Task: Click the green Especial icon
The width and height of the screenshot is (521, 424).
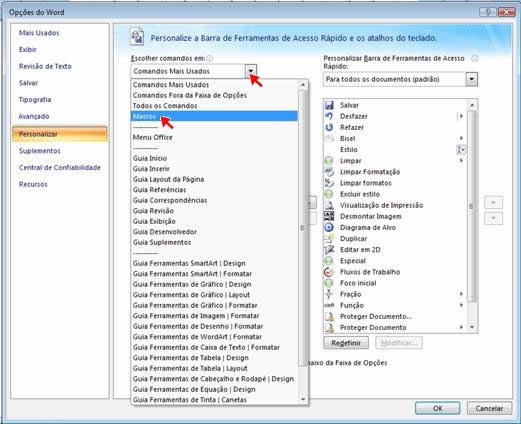Action: point(329,261)
